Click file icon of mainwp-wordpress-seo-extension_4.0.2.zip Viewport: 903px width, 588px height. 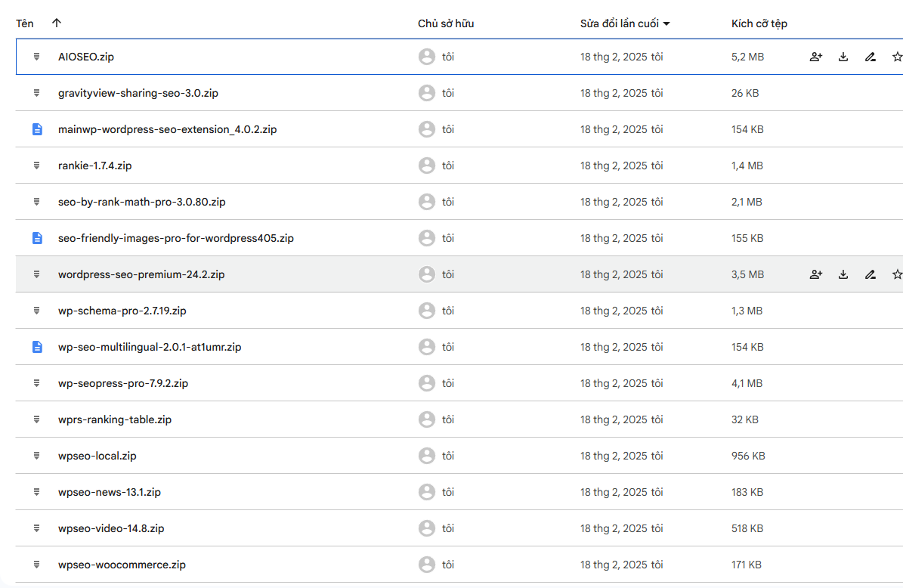point(37,129)
